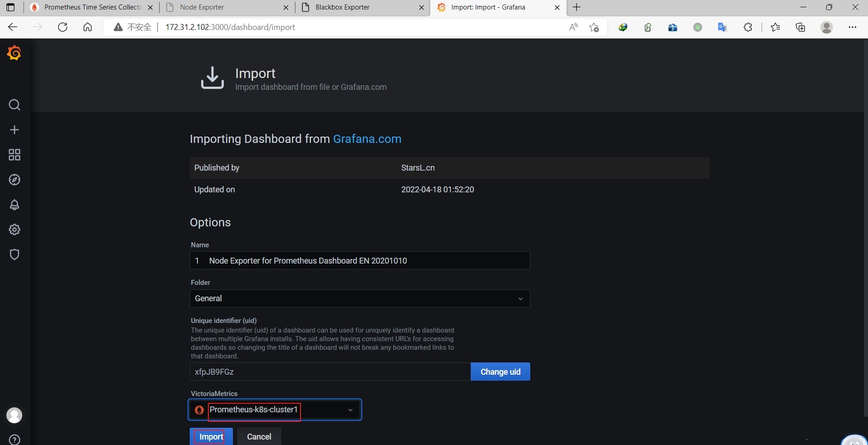The height and width of the screenshot is (445, 868).
Task: Edit the dashboard Name field
Action: click(x=360, y=260)
